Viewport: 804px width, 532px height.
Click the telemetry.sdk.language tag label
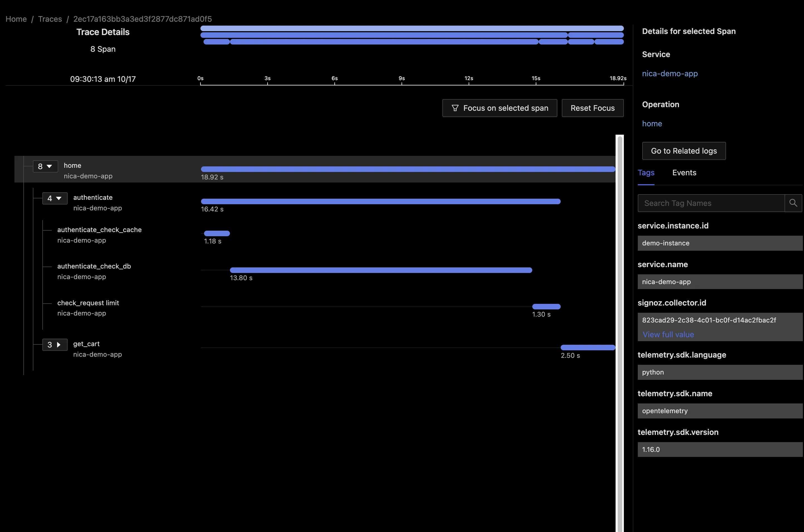pyautogui.click(x=682, y=355)
